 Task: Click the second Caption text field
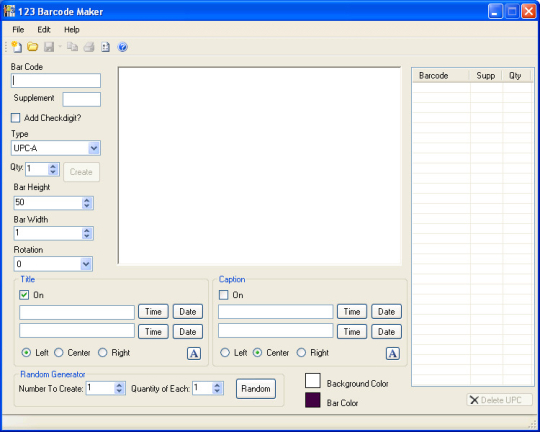coord(276,331)
